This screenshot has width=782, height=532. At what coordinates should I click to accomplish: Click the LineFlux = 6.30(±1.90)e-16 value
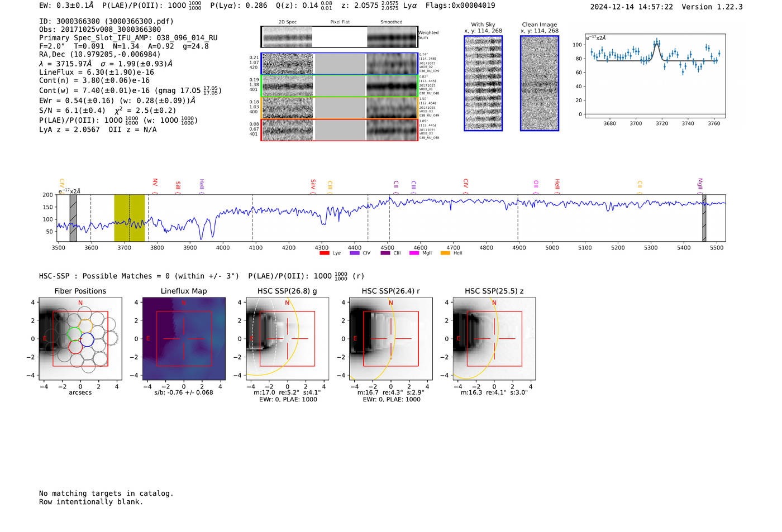[x=97, y=72]
